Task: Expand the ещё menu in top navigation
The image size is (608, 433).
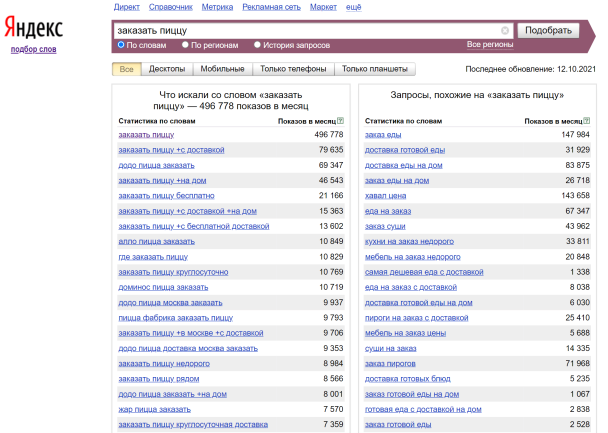Action: (354, 7)
